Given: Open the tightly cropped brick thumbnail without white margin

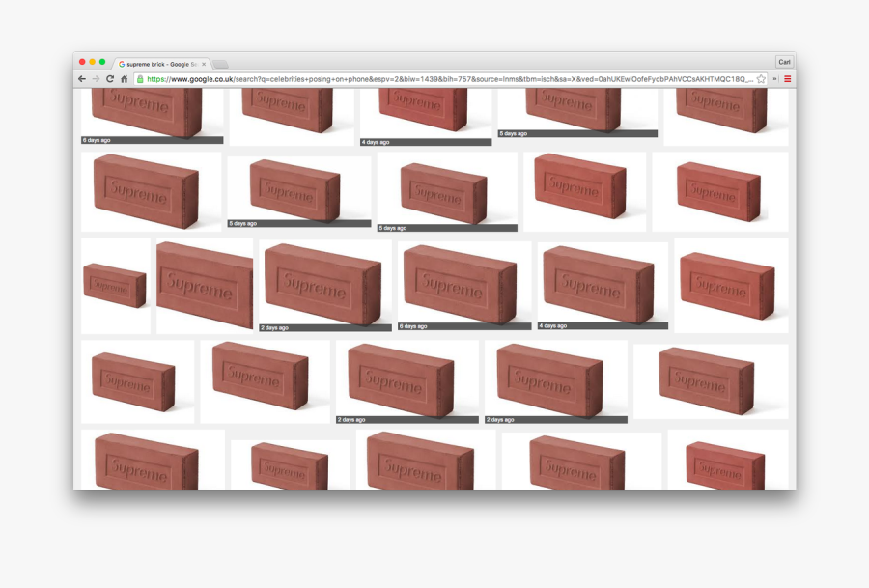Looking at the screenshot, I should (x=205, y=286).
